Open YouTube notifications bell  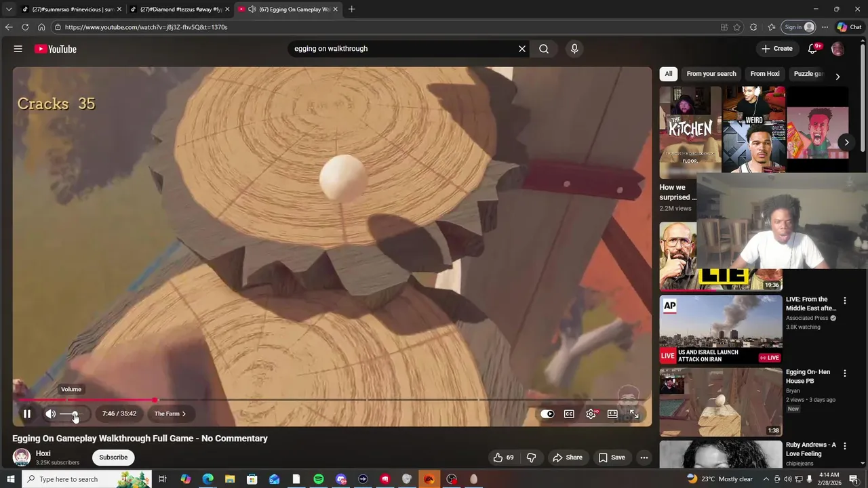point(813,49)
